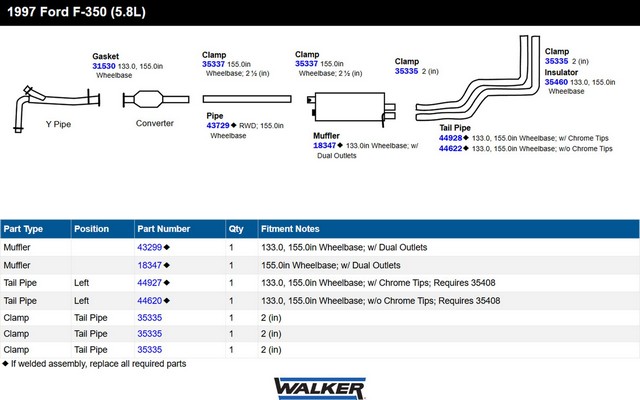Click the Walker logo

click(320, 388)
